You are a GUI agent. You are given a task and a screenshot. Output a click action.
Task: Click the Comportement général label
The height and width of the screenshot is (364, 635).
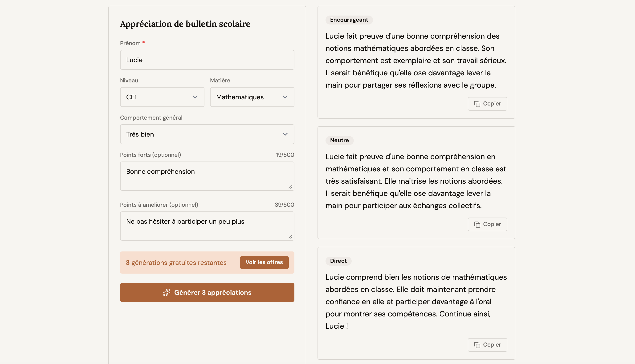[151, 118]
